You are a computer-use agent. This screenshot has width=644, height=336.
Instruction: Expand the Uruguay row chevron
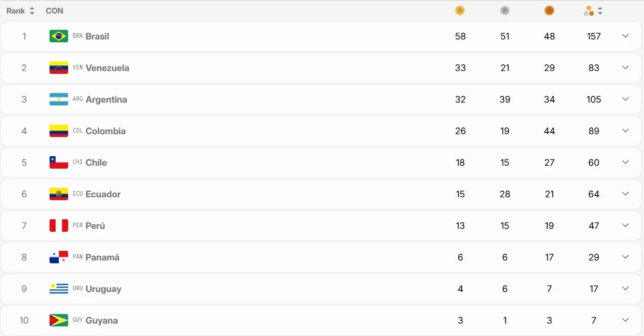tap(625, 289)
